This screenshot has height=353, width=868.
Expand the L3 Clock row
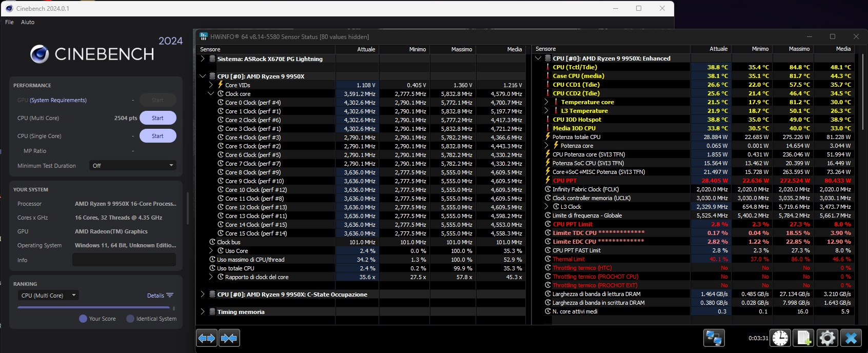pyautogui.click(x=547, y=206)
